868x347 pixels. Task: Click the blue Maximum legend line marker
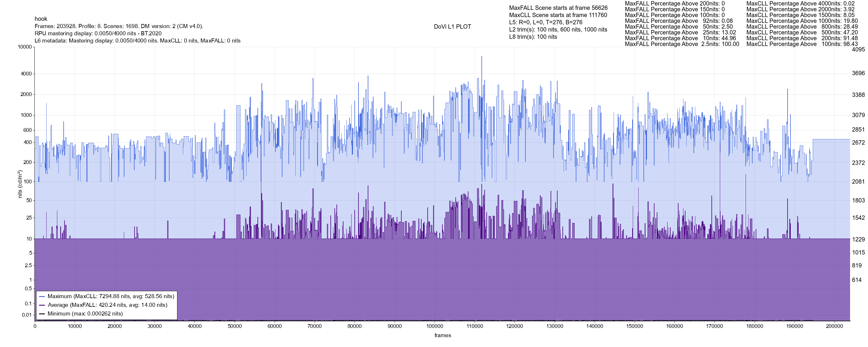point(42,296)
